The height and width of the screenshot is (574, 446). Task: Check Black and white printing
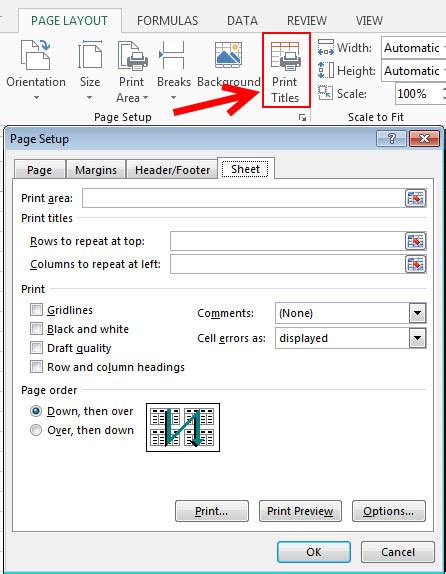tap(36, 329)
